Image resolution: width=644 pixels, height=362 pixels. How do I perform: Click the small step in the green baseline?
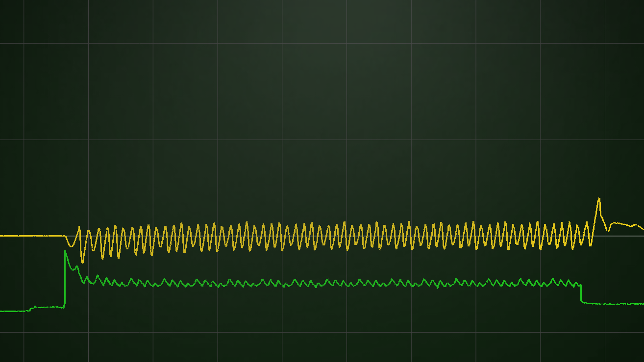click(32, 308)
